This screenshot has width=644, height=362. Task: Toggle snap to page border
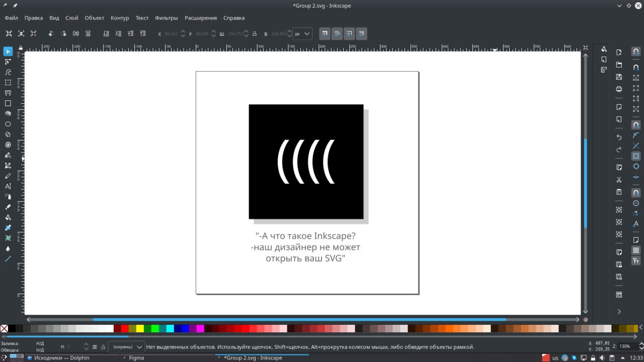click(636, 240)
